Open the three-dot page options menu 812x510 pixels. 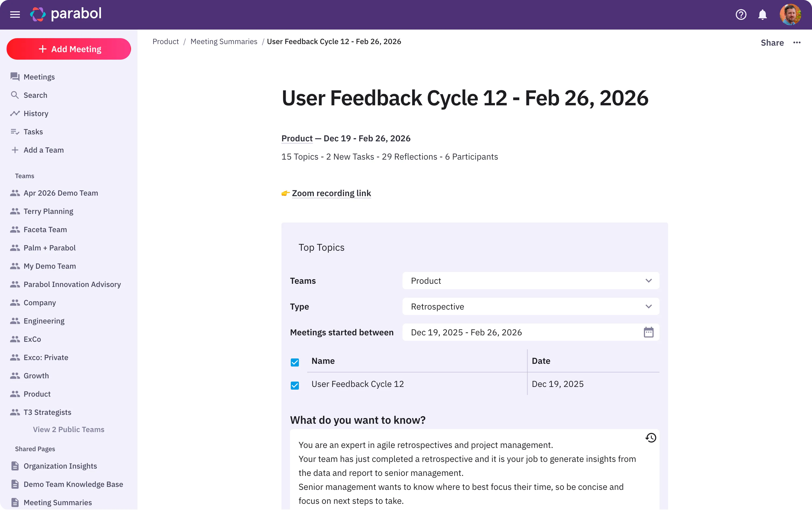click(797, 42)
